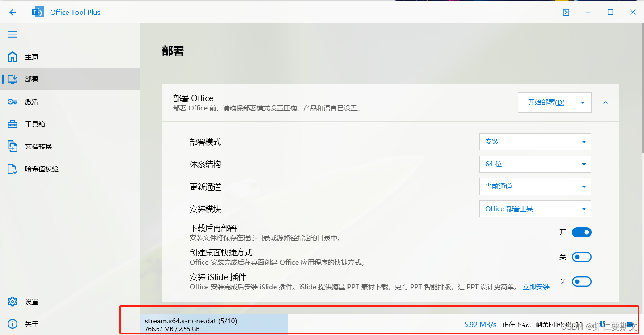Viewport: 644px width, 335px height.
Task: Click the Office Tool Plus logo icon
Action: tap(38, 13)
